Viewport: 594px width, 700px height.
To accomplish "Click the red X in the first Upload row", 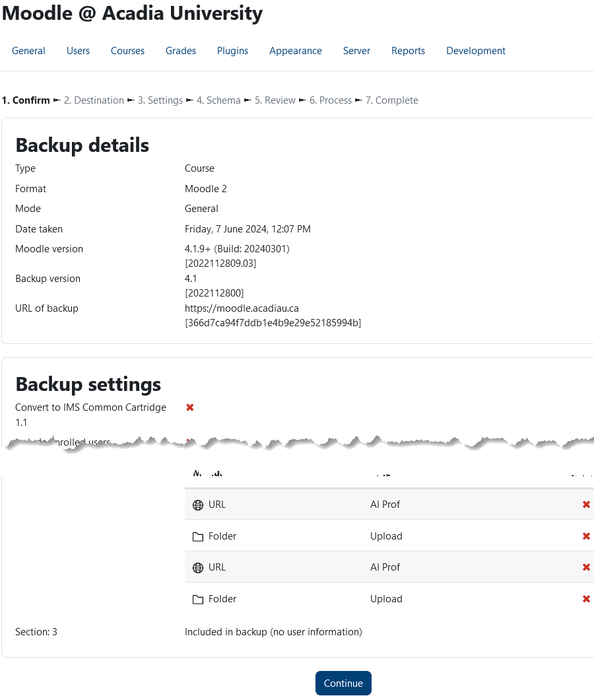I will point(586,536).
